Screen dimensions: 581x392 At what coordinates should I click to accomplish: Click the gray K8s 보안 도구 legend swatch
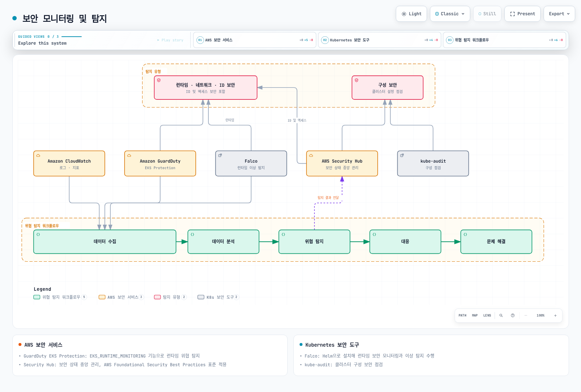coord(201,297)
